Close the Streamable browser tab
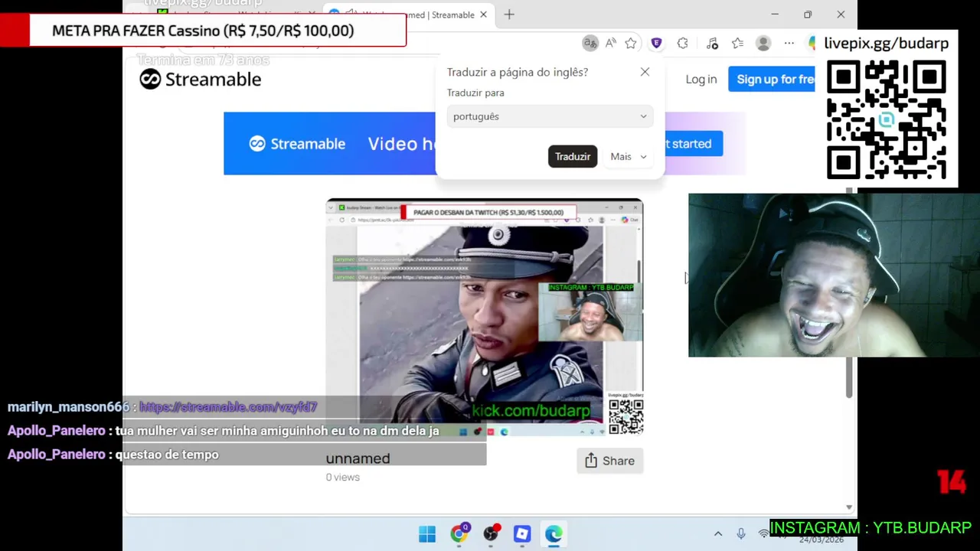Screen dimensions: 980x551 tap(483, 15)
